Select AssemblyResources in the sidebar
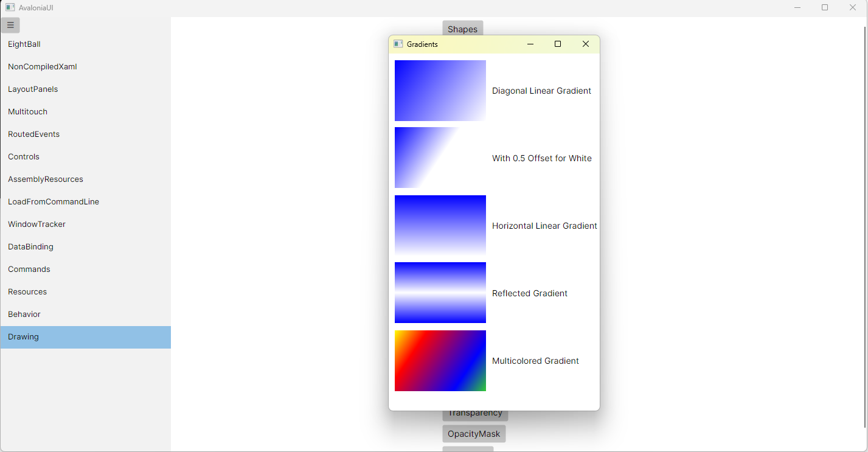 (x=86, y=179)
